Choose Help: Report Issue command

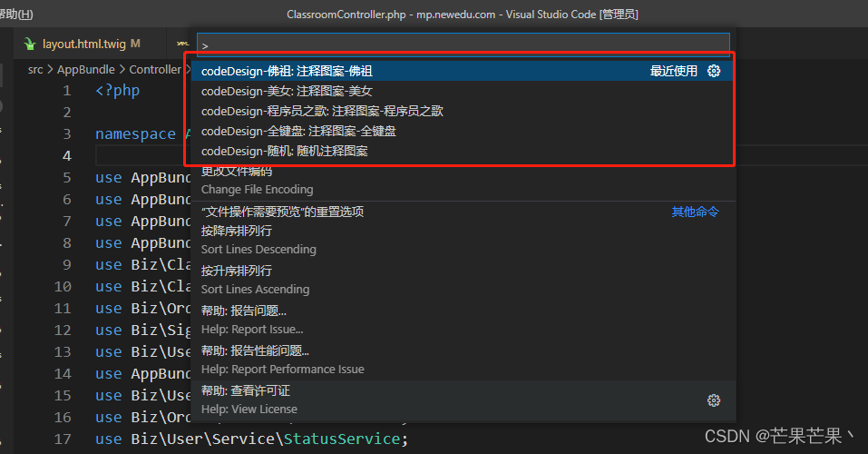(x=463, y=321)
